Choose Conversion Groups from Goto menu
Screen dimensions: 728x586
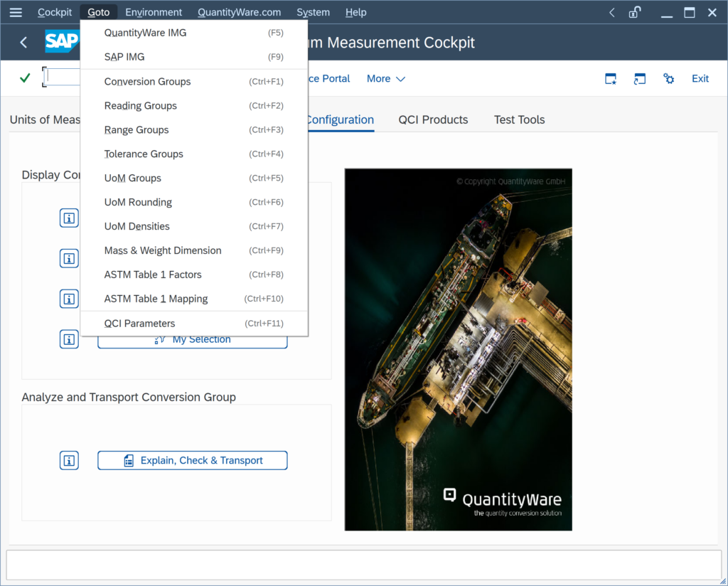(194, 81)
